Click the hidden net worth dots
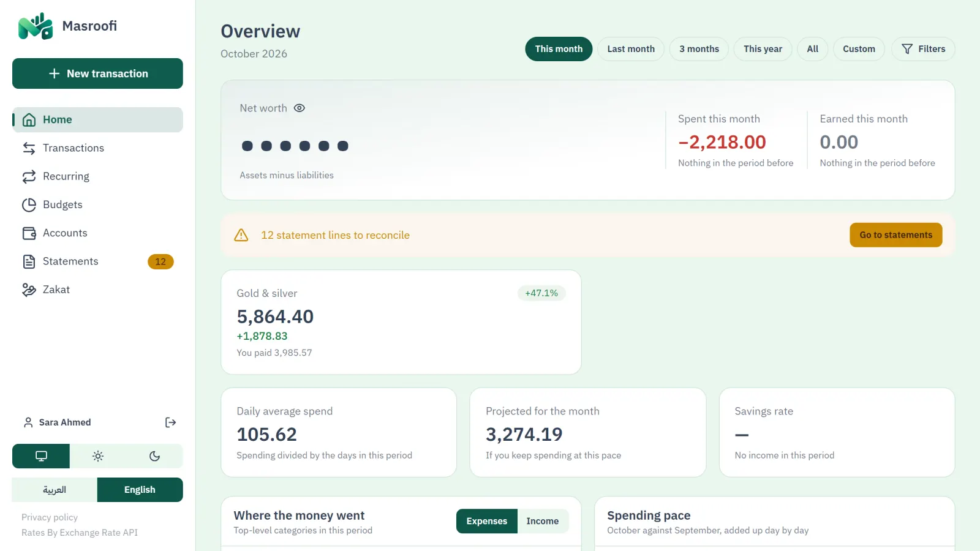Viewport: 980px width, 551px height. 295,146
